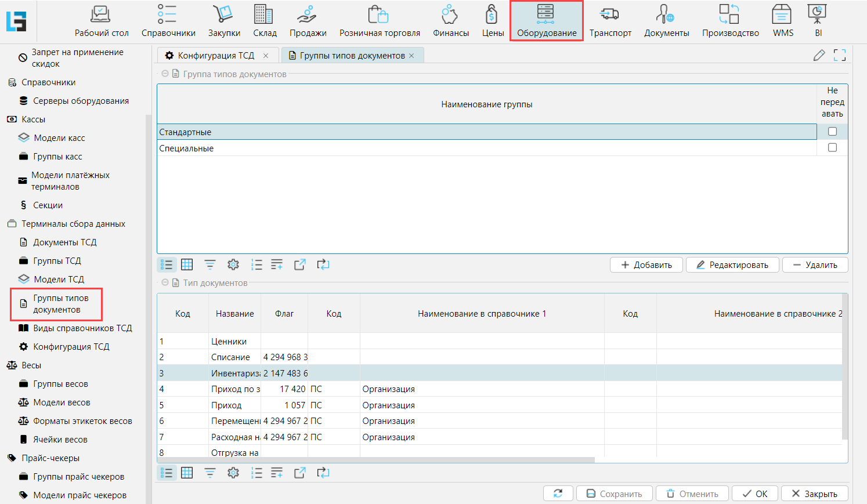Toggle fullscreen mode icon at top right
The height and width of the screenshot is (504, 867).
point(839,56)
